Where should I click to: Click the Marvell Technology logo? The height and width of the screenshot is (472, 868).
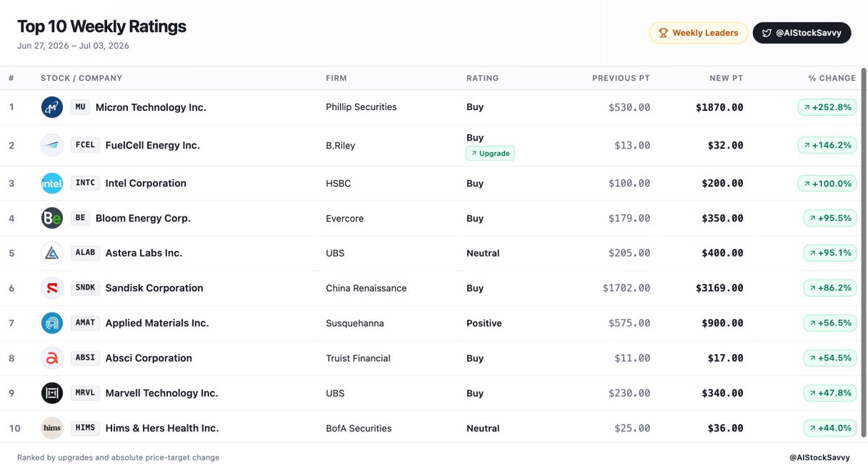point(52,393)
